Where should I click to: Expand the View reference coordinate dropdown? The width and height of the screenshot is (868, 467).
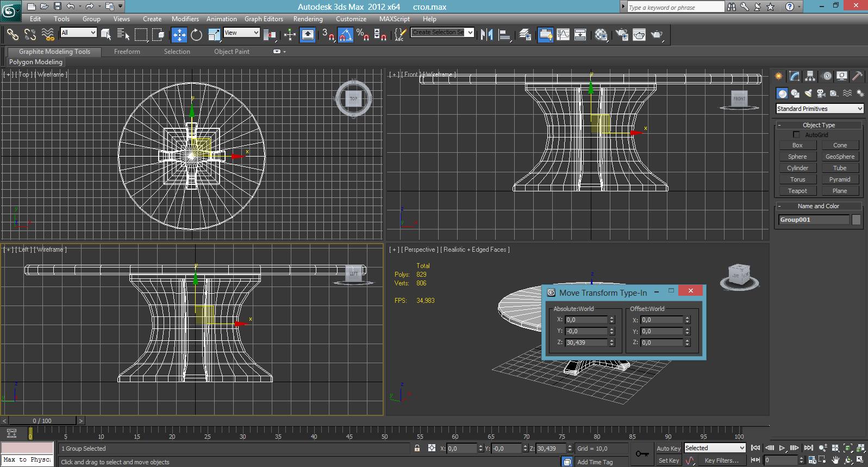[x=241, y=33]
